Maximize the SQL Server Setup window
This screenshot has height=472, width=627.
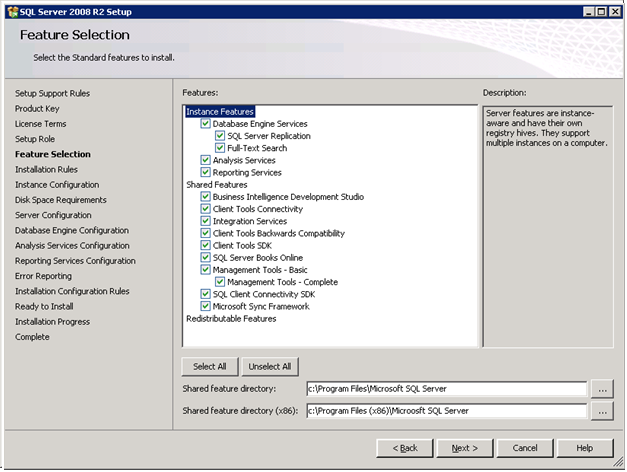point(601,12)
